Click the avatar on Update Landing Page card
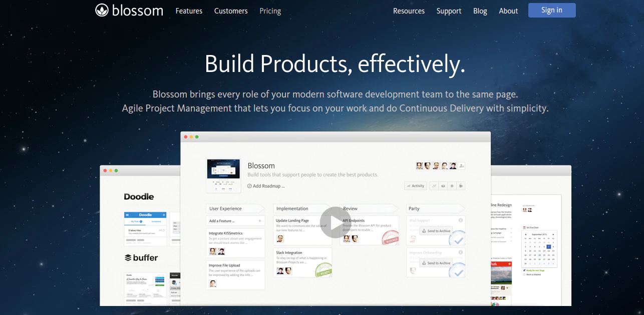 point(280,239)
